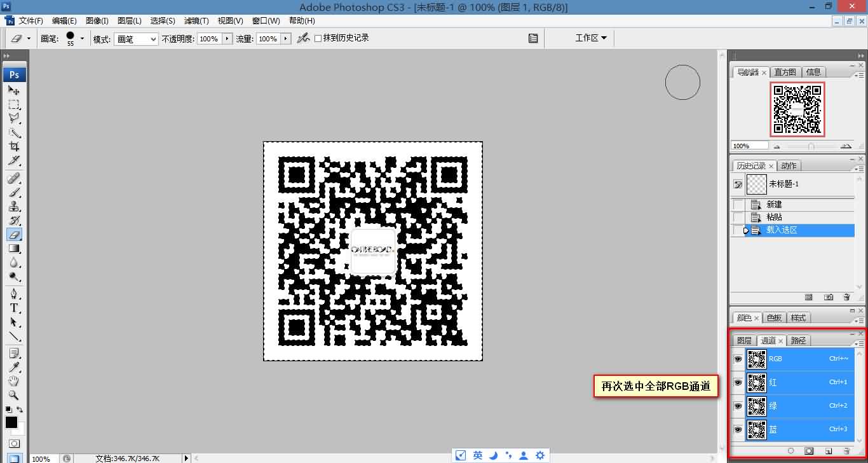Delete current history state trash icon
The height and width of the screenshot is (463, 868).
[x=846, y=297]
